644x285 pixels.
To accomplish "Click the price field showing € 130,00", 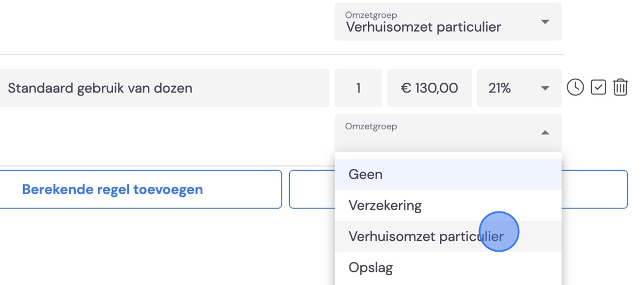I will [x=429, y=88].
